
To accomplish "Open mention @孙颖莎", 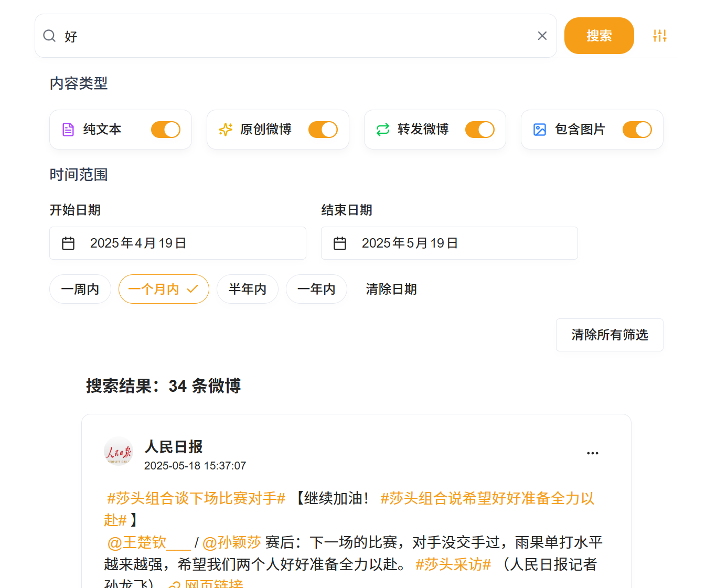I will pos(231,542).
